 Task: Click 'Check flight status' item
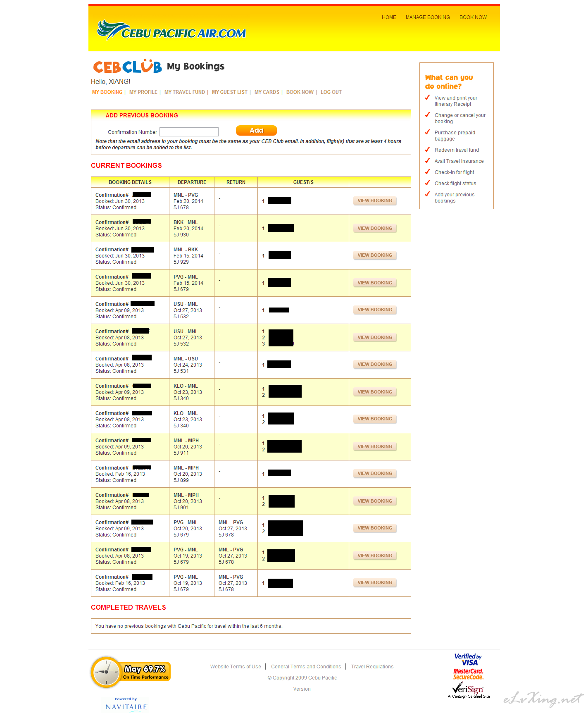point(455,184)
